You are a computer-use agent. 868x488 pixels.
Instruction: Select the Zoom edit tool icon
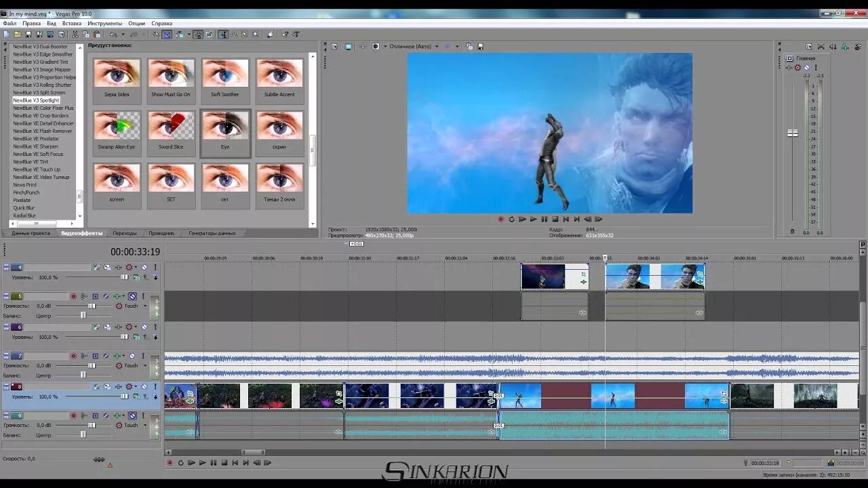(256, 34)
